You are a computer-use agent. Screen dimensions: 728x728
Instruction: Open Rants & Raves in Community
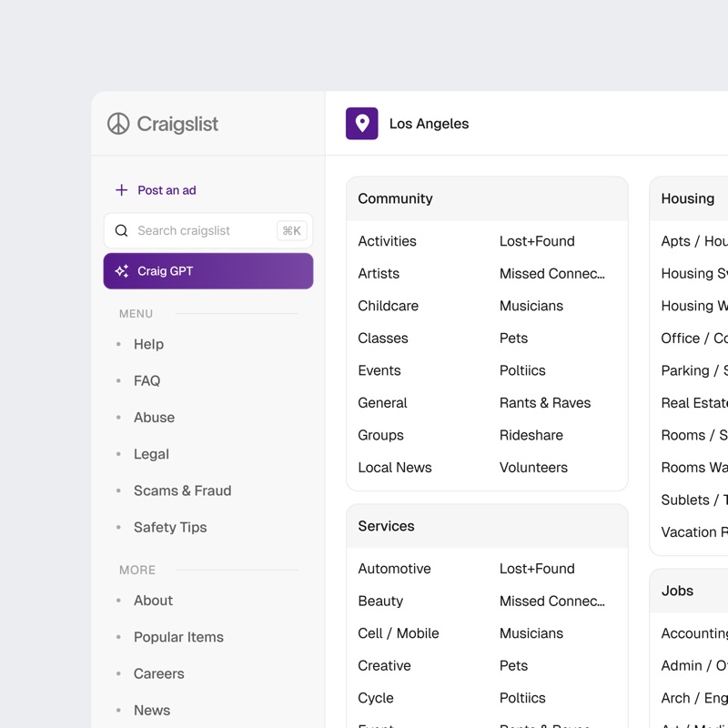pyautogui.click(x=545, y=402)
